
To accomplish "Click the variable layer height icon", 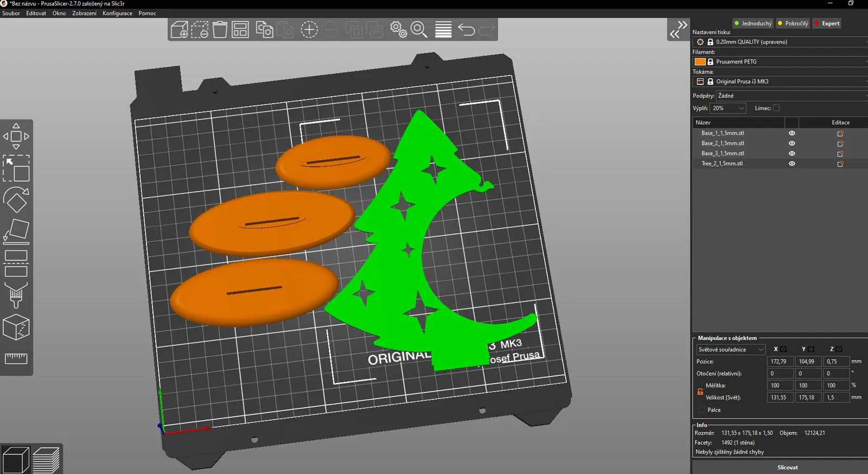I will pos(443,29).
